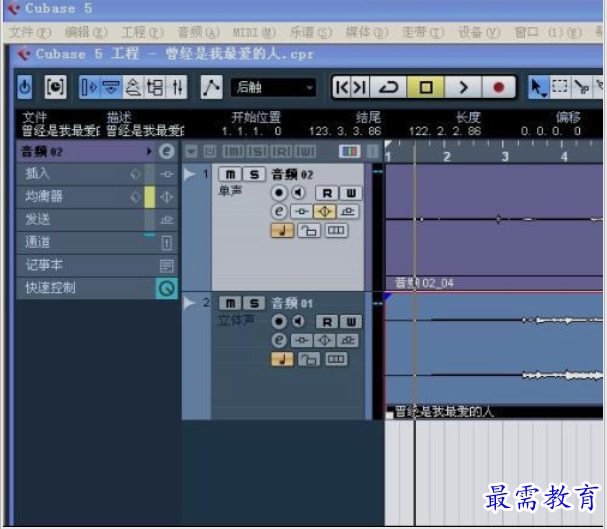This screenshot has width=607, height=529.
Task: Open the 编辑 menu
Action: 86,32
